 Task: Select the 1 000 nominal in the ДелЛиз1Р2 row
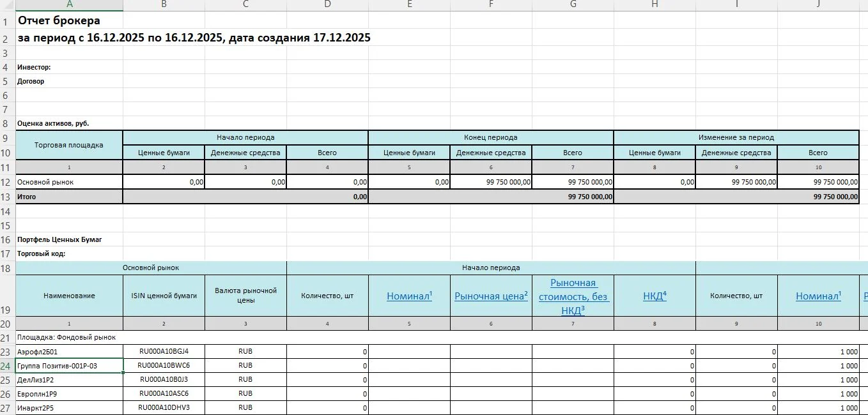pyautogui.click(x=818, y=380)
